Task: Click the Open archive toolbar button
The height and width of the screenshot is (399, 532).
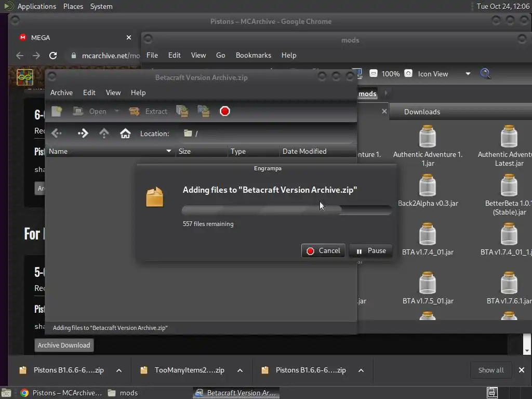Action: pyautogui.click(x=90, y=111)
